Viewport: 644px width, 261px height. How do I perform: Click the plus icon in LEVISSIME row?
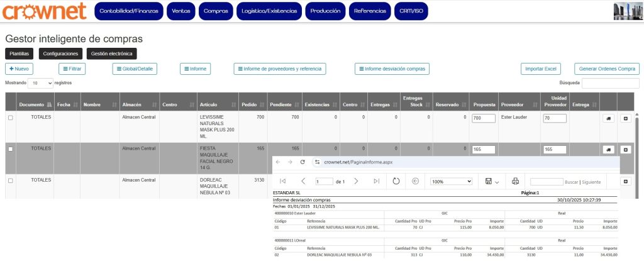[626, 118]
